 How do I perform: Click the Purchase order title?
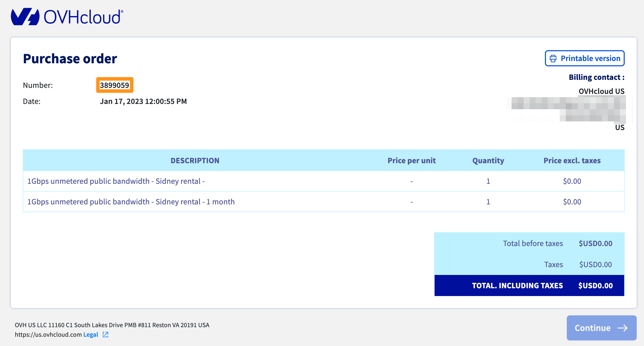pyautogui.click(x=70, y=59)
